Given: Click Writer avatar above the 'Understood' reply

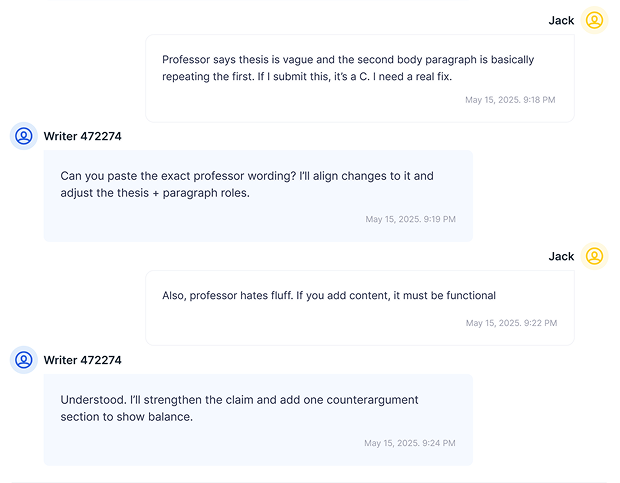Looking at the screenshot, I should 24,360.
